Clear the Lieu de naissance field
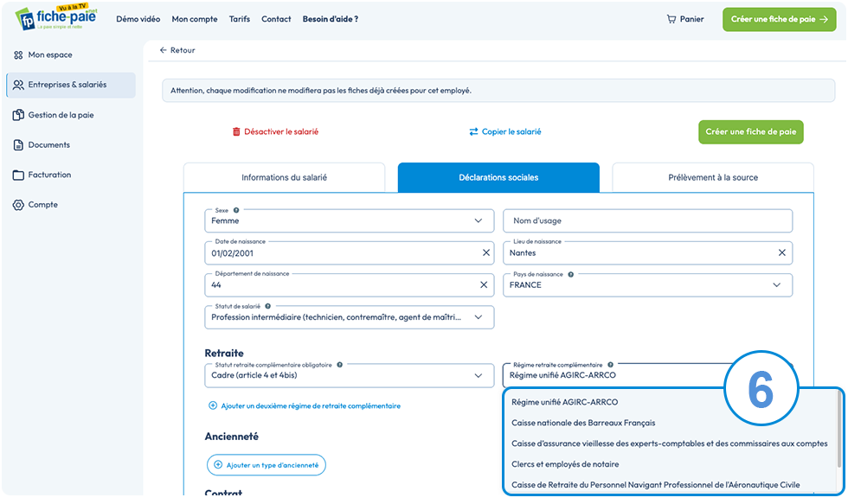The width and height of the screenshot is (848, 504). coord(781,252)
